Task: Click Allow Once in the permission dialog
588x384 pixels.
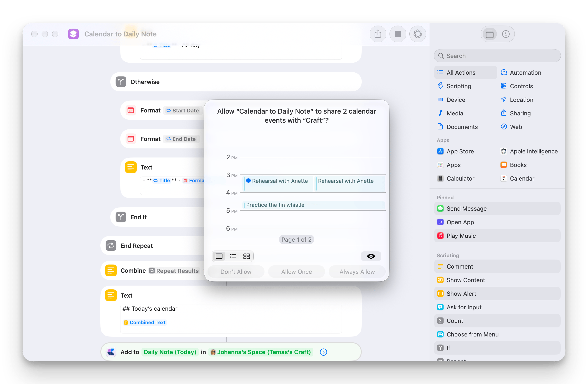Action: point(296,272)
